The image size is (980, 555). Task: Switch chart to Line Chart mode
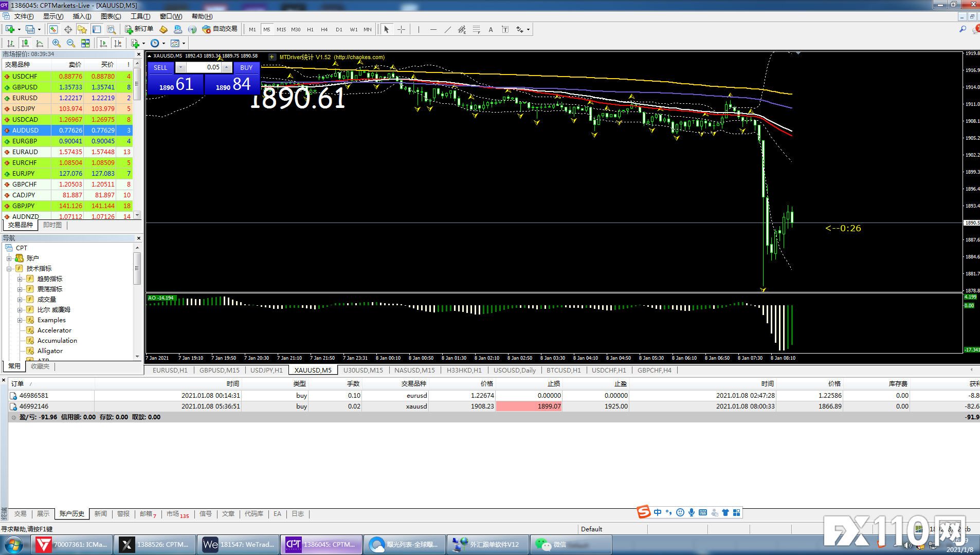point(39,43)
